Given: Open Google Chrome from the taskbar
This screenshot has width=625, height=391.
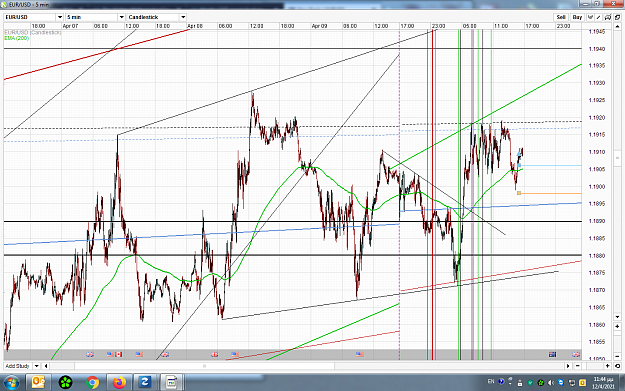Looking at the screenshot, I should (x=92, y=383).
